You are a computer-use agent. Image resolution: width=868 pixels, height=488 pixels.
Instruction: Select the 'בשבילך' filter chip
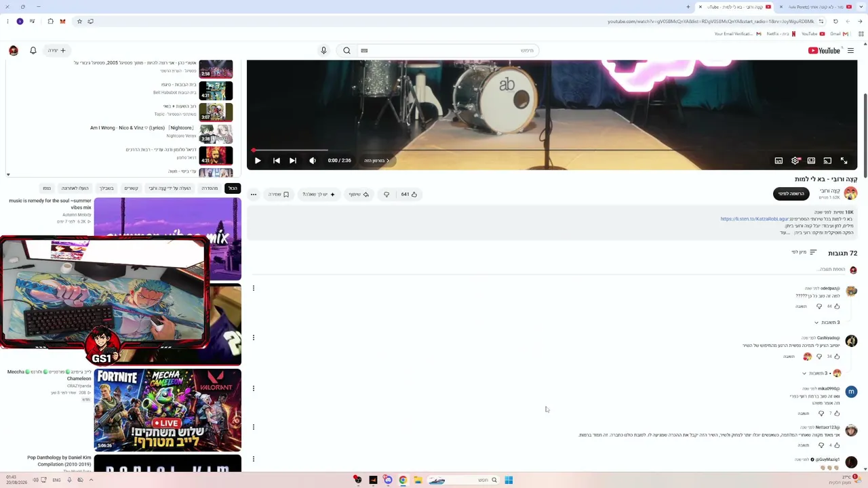coord(106,188)
